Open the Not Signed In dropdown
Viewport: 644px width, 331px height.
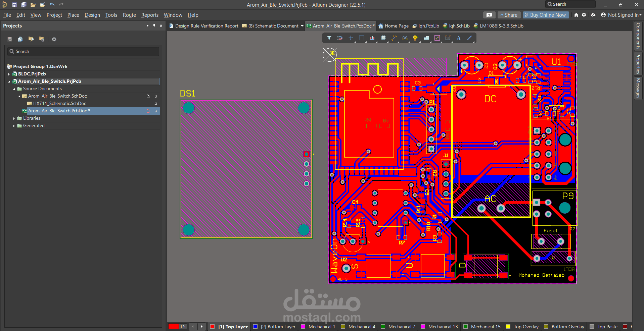point(621,15)
